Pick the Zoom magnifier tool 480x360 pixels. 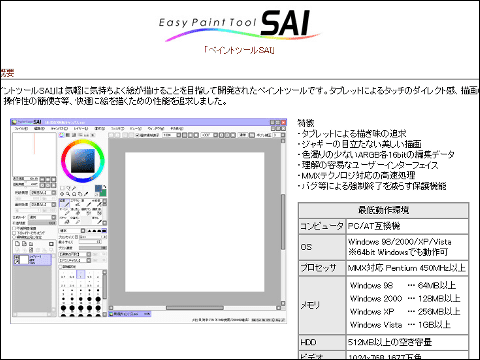click(x=68, y=194)
